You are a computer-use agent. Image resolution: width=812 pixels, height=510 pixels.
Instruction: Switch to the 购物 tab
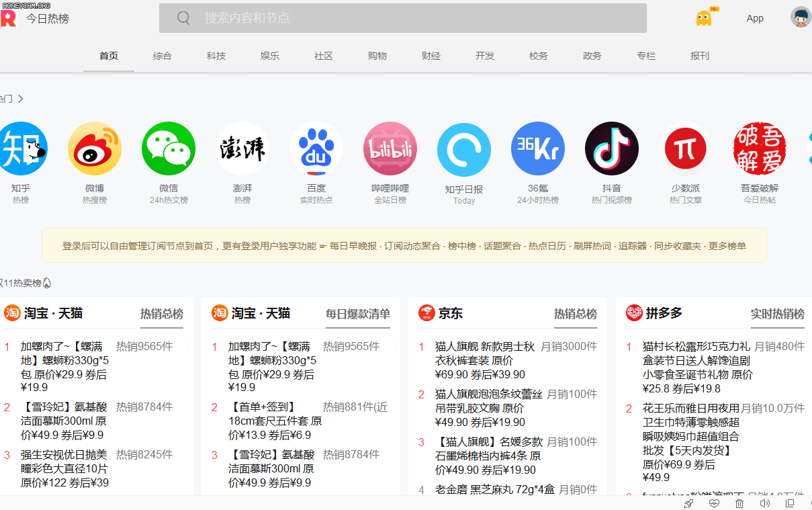pyautogui.click(x=377, y=56)
